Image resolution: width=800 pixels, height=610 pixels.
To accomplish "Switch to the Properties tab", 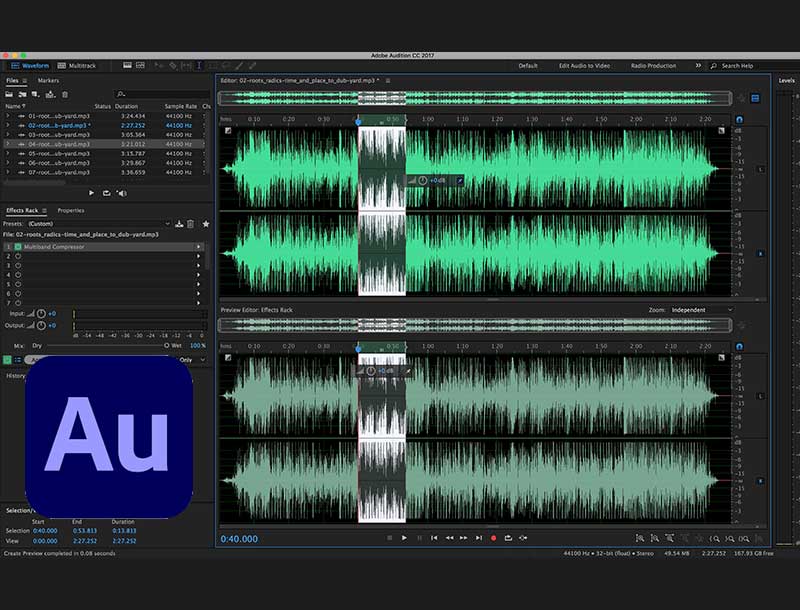I will (70, 210).
